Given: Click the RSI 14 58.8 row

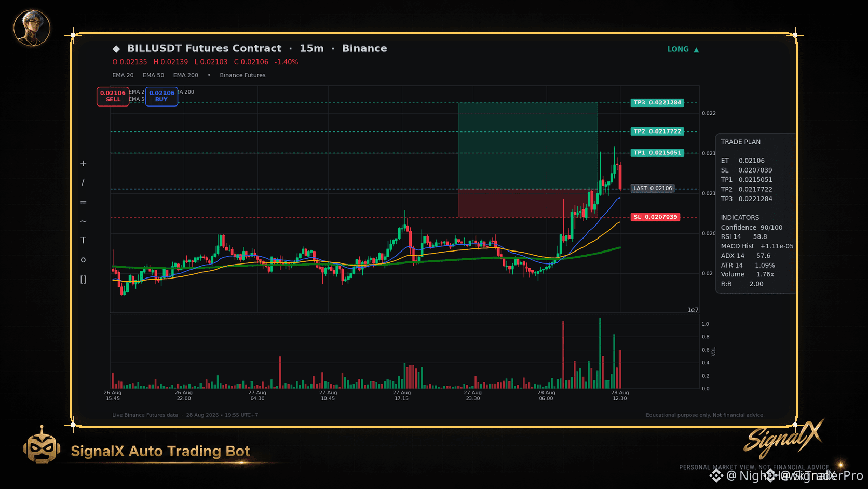Looking at the screenshot, I should (x=744, y=237).
